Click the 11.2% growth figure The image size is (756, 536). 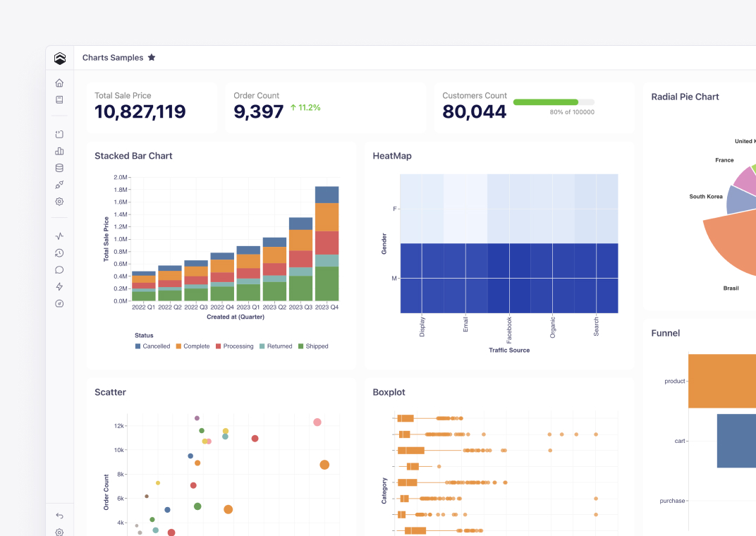(x=310, y=107)
